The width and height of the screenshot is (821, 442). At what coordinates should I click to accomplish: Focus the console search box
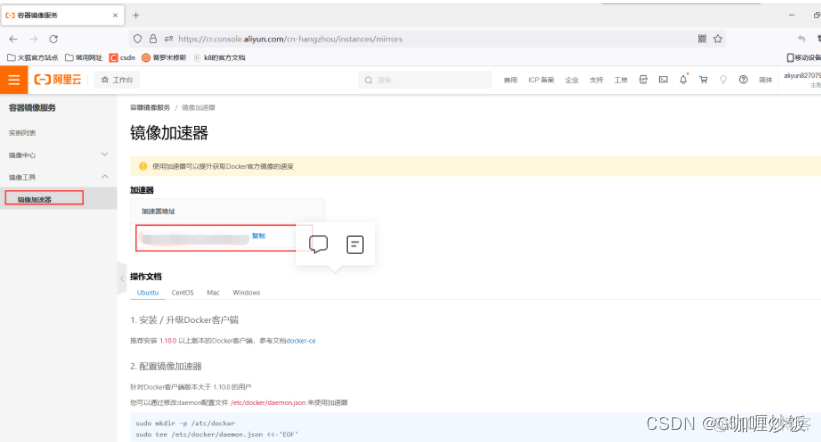425,80
